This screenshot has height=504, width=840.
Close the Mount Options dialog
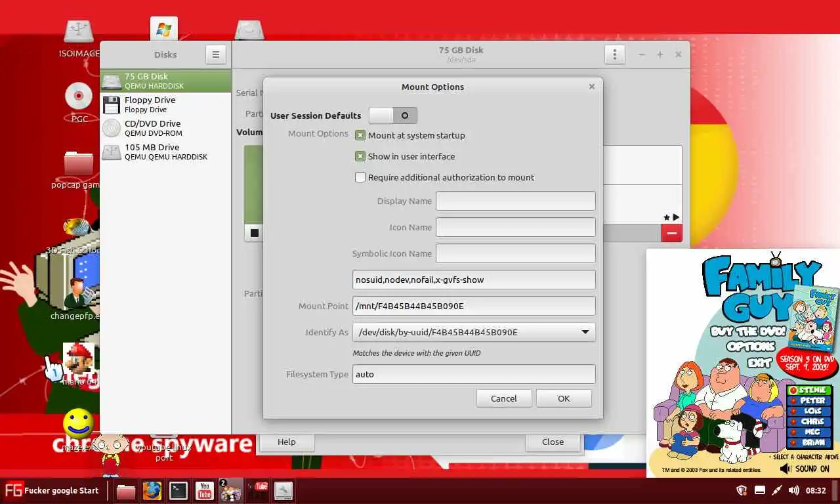click(591, 87)
